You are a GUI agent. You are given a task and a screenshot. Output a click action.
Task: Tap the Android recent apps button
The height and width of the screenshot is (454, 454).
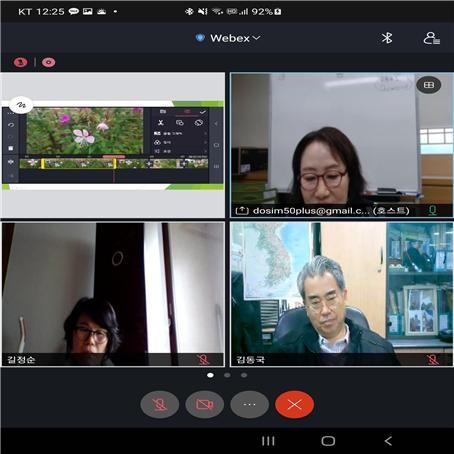[x=268, y=441]
